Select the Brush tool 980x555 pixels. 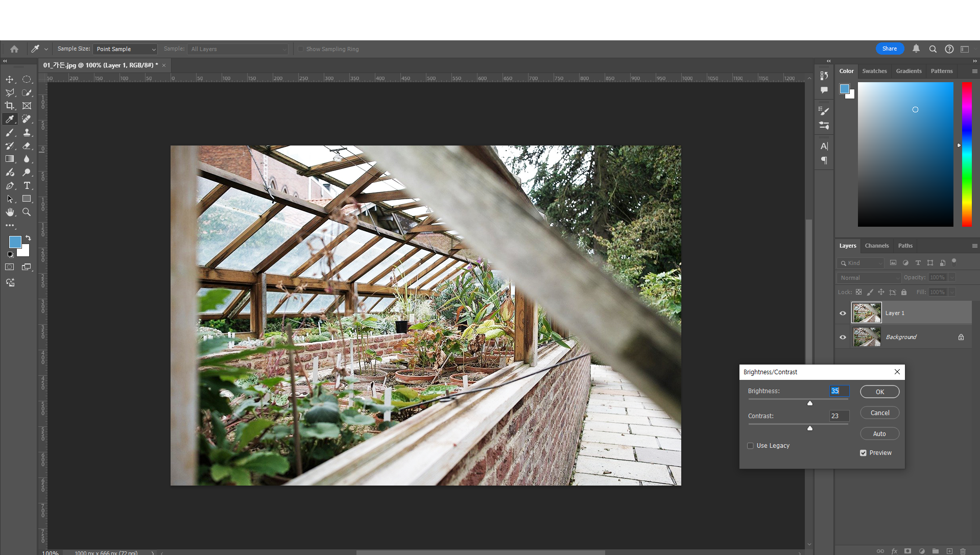pos(10,132)
